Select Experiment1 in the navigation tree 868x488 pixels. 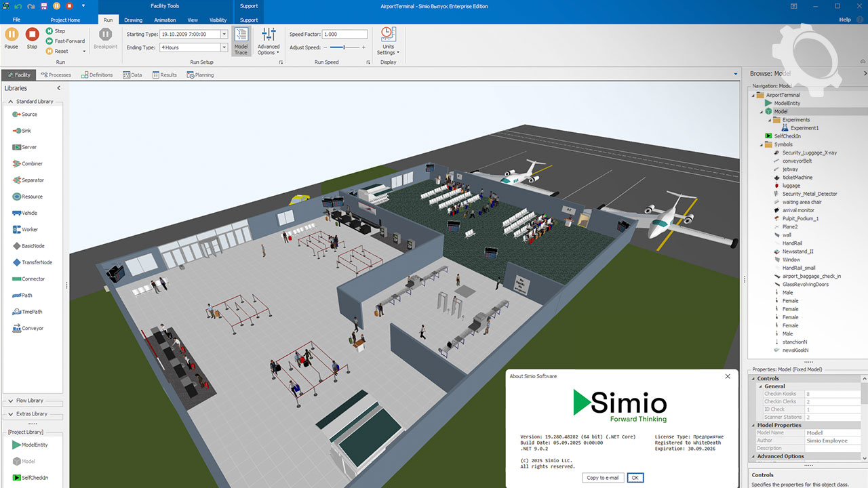pyautogui.click(x=804, y=128)
